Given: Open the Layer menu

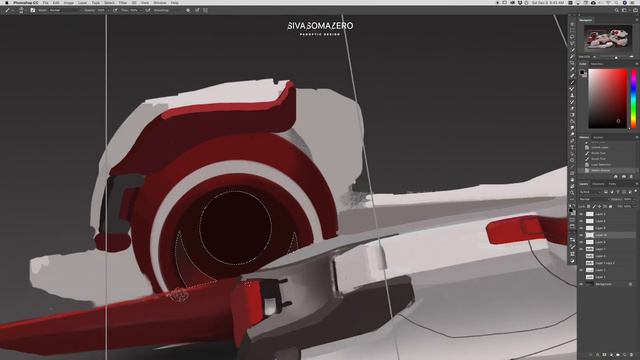Looking at the screenshot, I should pos(82,2).
